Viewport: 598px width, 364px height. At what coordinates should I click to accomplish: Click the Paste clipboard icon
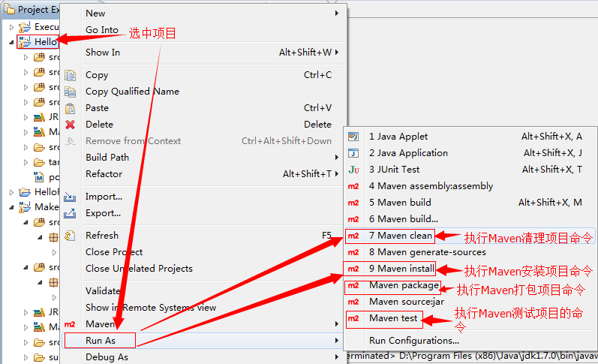point(70,108)
